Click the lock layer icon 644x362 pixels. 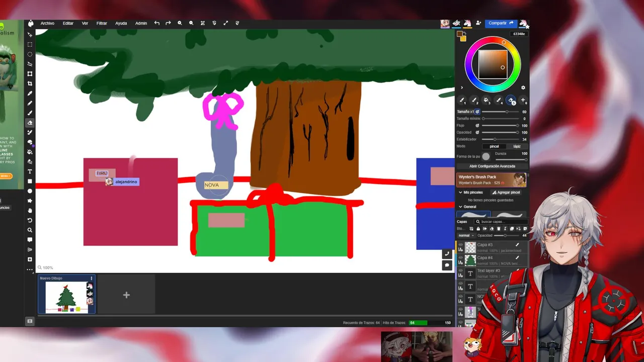(x=478, y=229)
